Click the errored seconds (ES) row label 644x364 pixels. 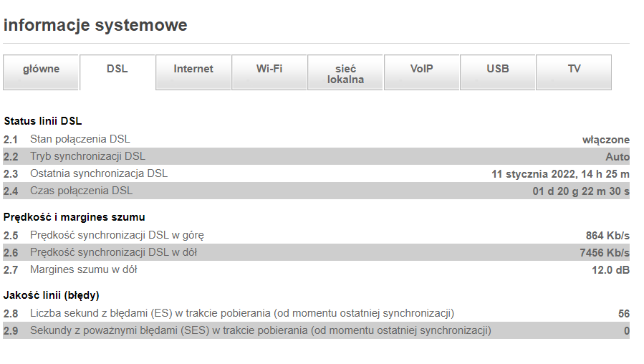[x=242, y=313]
